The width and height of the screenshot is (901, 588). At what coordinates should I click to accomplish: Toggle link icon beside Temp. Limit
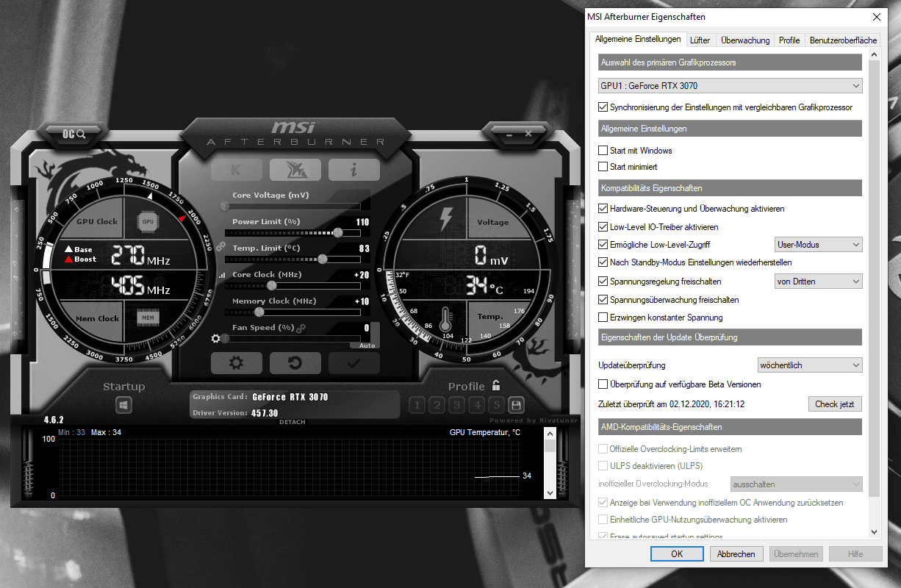pos(220,248)
